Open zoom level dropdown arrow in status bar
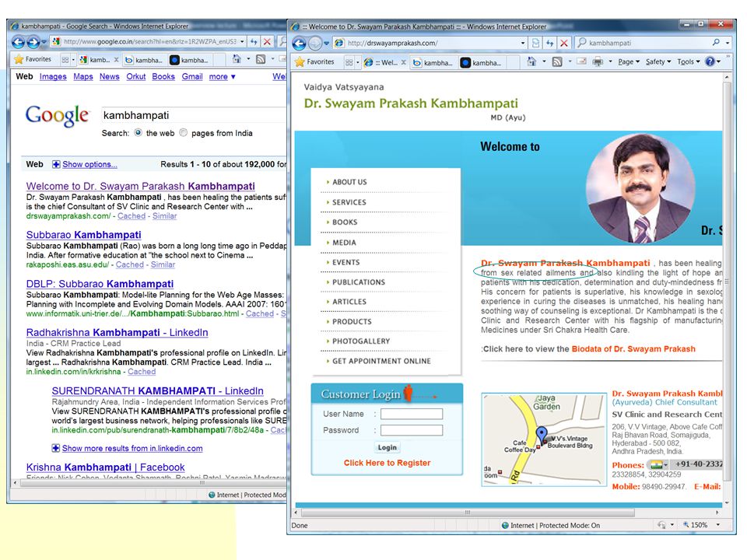Screen dimensions: 747x560 coord(717,525)
